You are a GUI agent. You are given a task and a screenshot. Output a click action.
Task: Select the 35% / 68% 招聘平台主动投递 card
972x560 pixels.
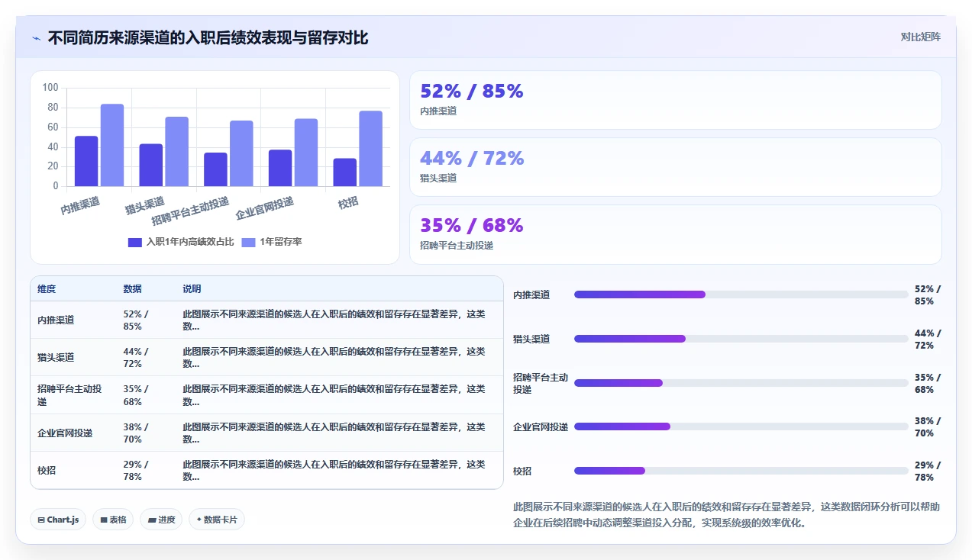coord(676,234)
